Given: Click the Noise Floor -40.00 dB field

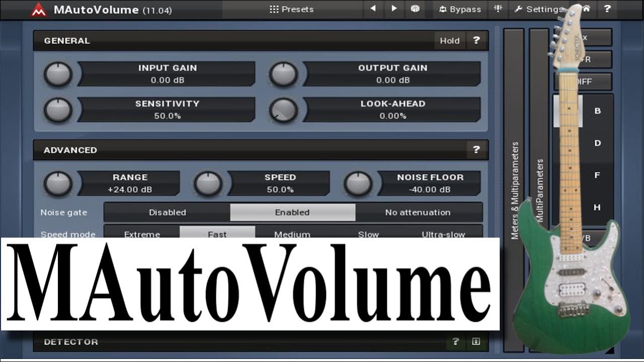Looking at the screenshot, I should click(430, 190).
